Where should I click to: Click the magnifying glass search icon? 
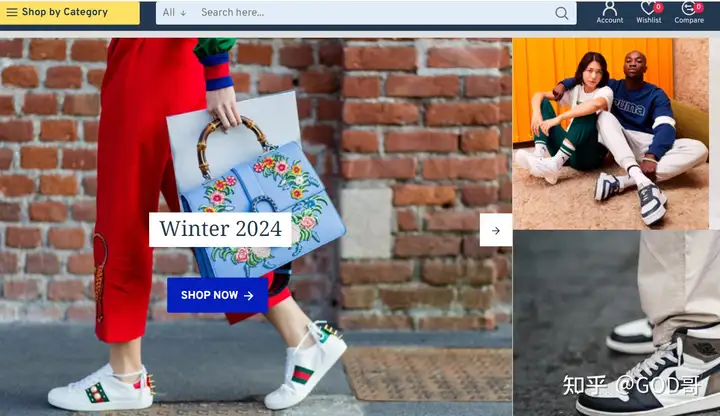[561, 13]
